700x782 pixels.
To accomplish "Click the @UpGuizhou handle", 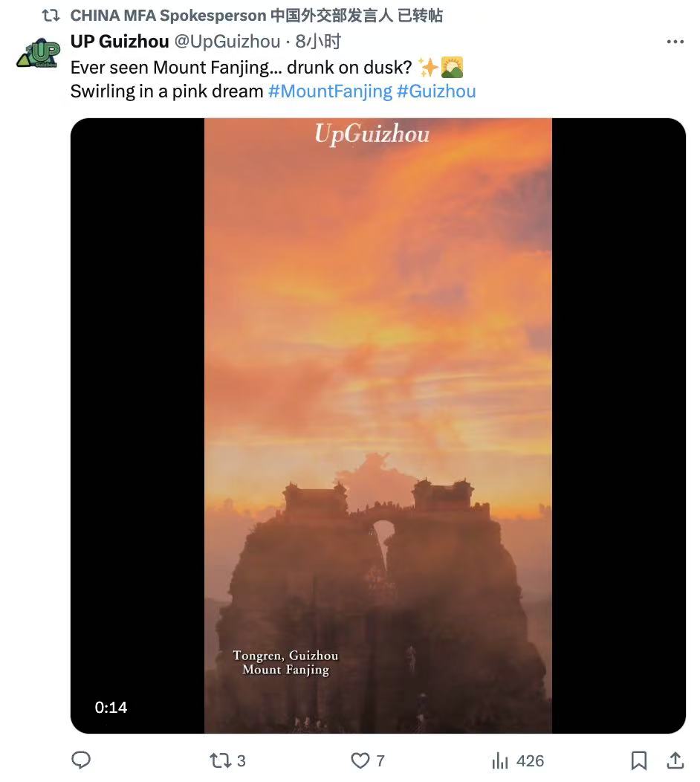I will pyautogui.click(x=227, y=42).
